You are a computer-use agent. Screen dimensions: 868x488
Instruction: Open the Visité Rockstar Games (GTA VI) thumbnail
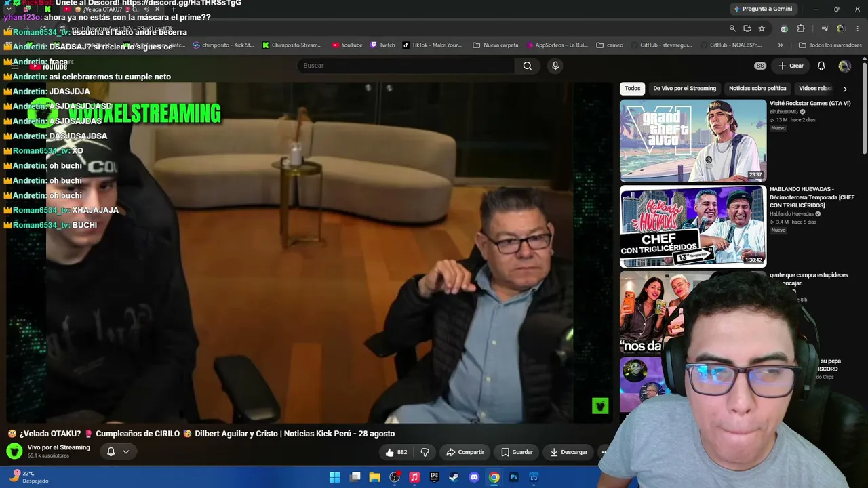[693, 140]
